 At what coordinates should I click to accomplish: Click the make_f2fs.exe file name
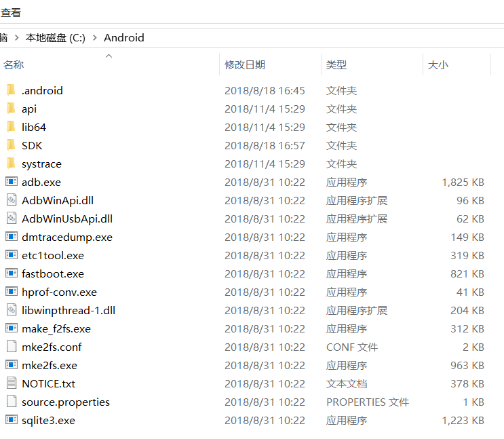pos(56,329)
